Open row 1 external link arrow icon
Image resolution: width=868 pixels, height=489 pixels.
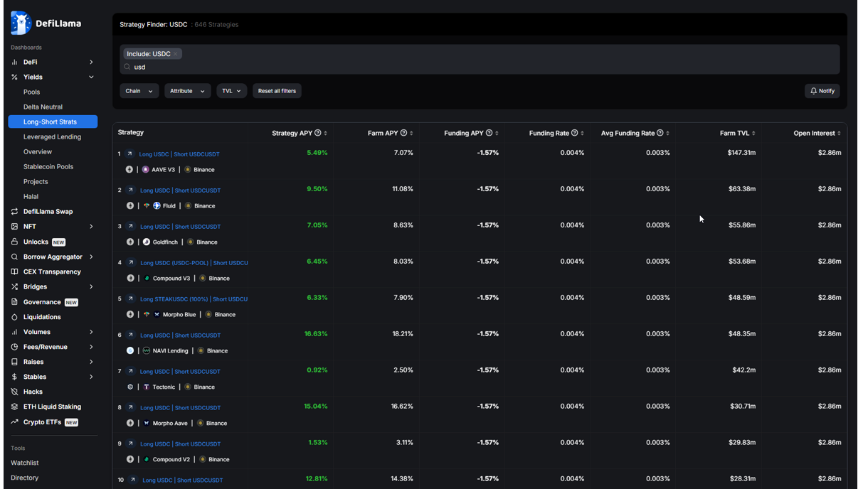(x=130, y=154)
